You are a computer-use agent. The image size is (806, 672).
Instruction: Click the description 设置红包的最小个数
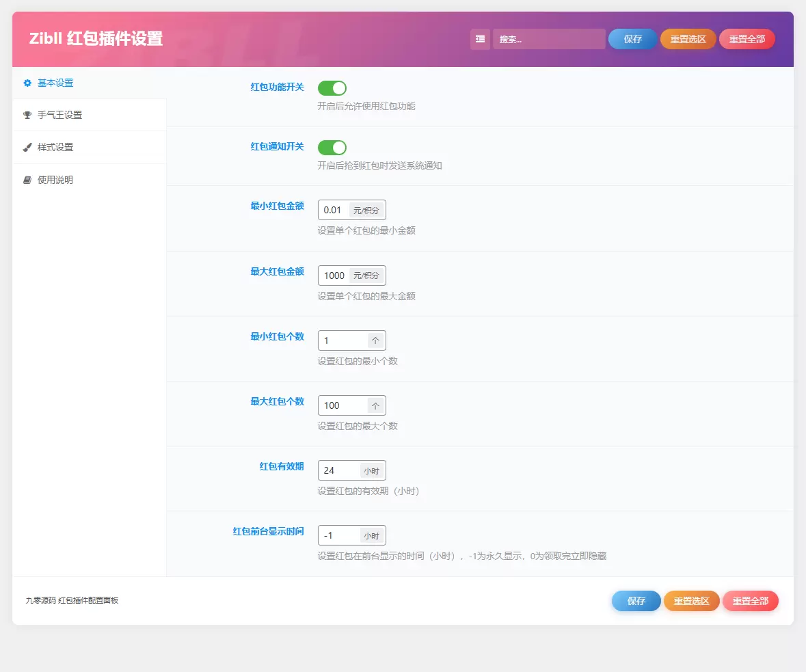click(x=358, y=361)
